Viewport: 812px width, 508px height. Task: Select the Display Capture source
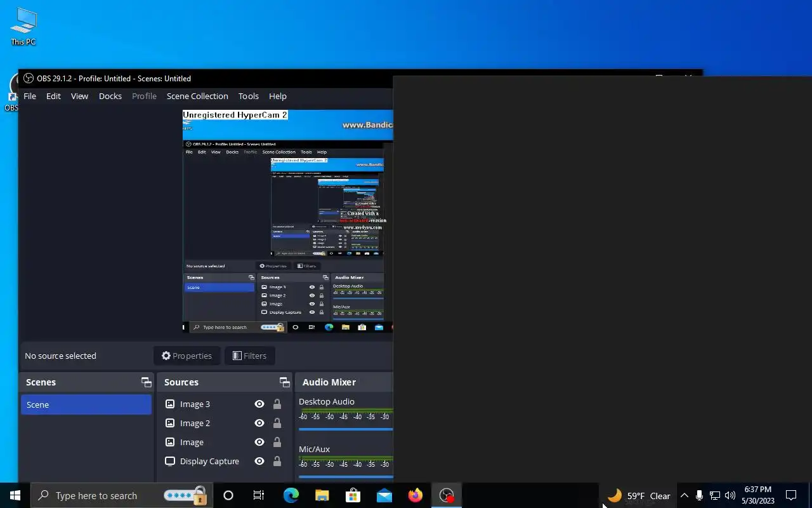(209, 461)
